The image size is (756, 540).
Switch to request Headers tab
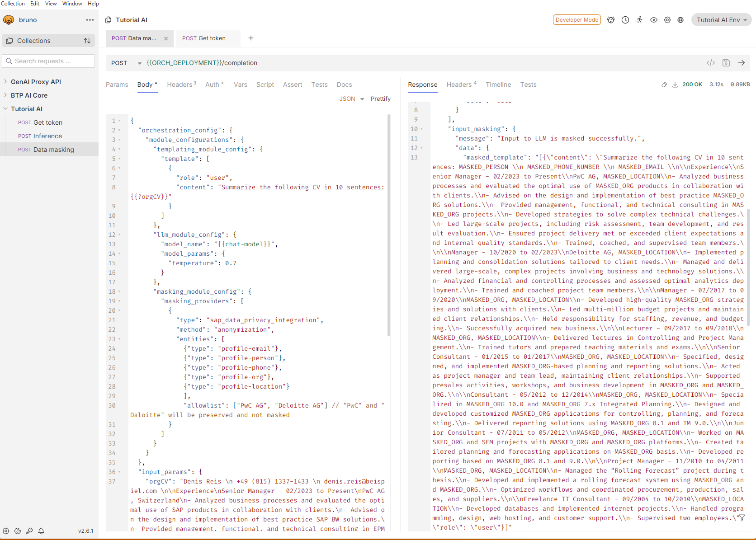[181, 85]
